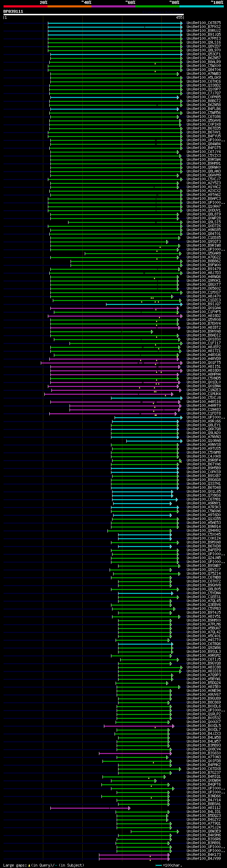Screen dimensions: 227x868
Task: Open the UniRef100_C5WX09 hit
Action: coord(204,66)
